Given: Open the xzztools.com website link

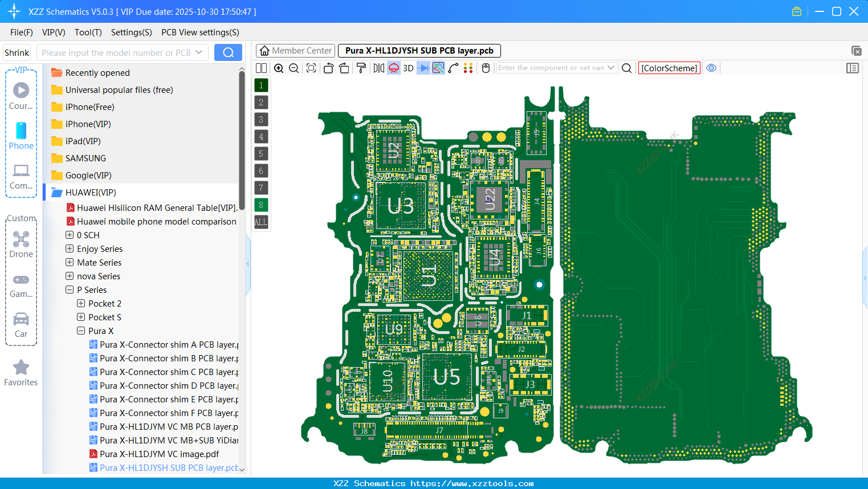Looking at the screenshot, I should pyautogui.click(x=472, y=483).
